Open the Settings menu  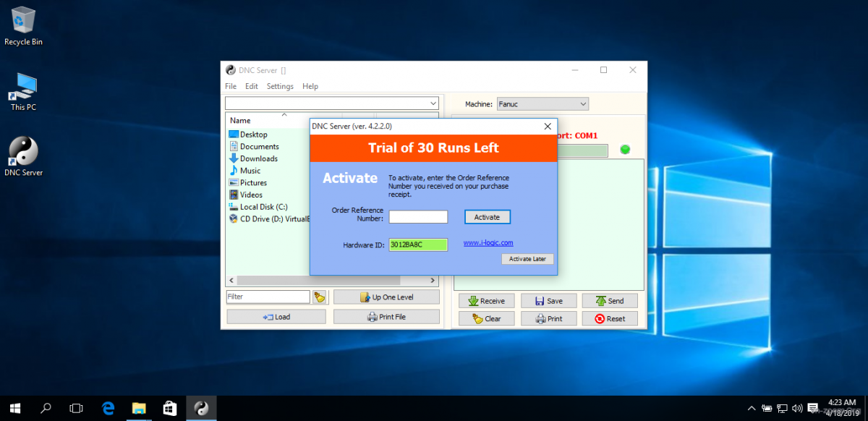coord(280,86)
